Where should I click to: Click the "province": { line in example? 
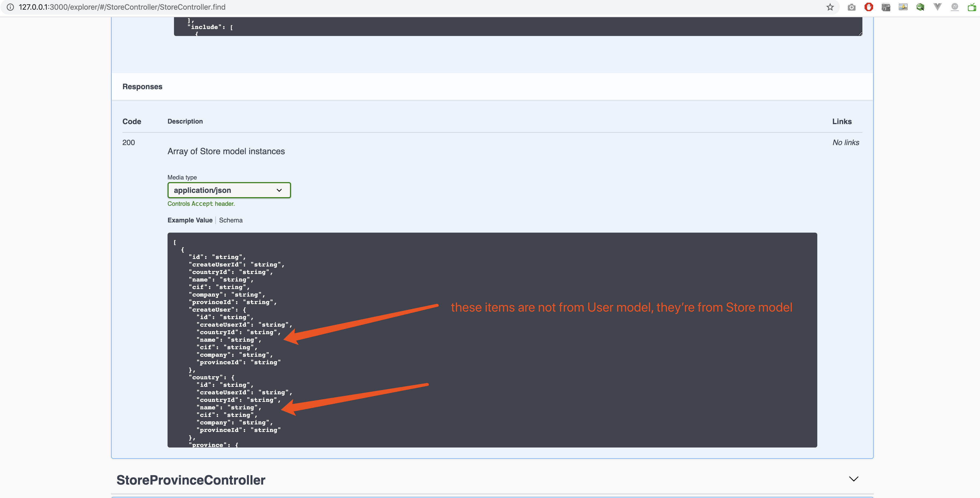pos(213,445)
